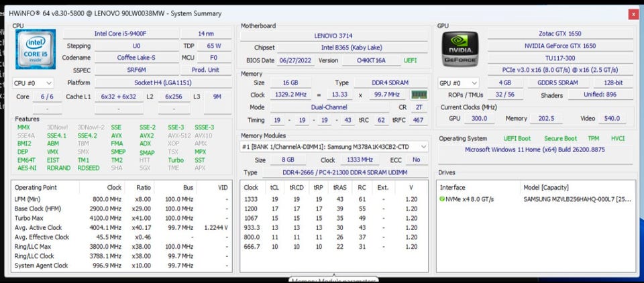Click the Coffee Lake-S codename field
The width and height of the screenshot is (644, 283).
[x=136, y=58]
